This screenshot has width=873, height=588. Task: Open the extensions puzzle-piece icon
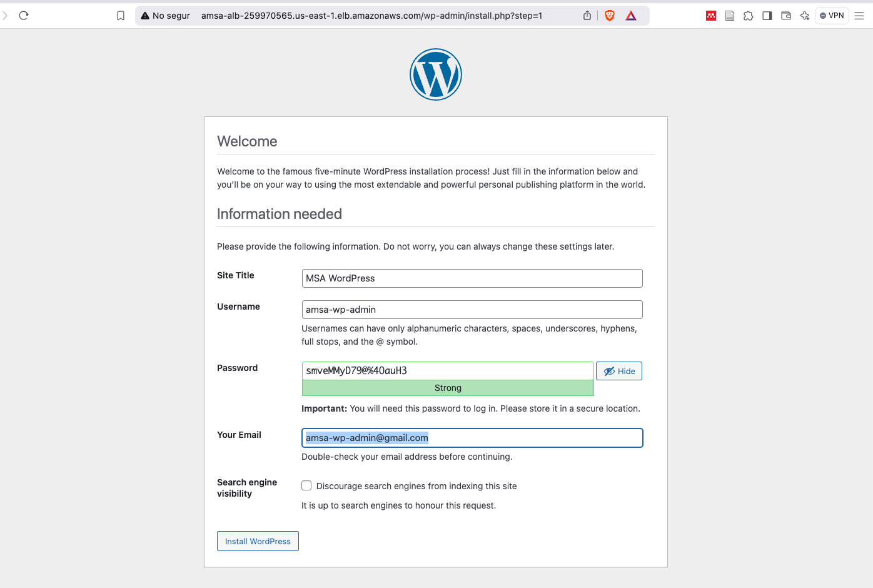point(749,16)
